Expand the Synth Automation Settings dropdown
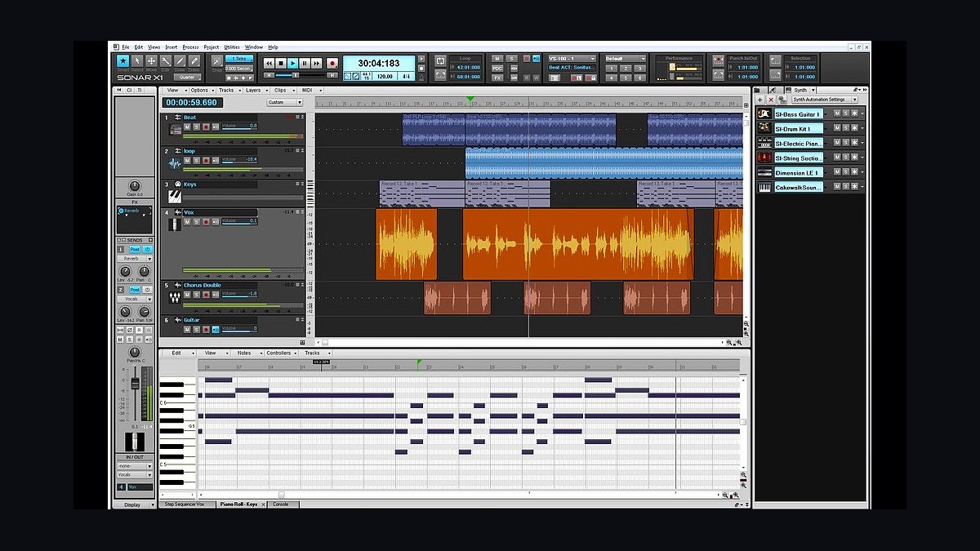980x551 pixels. pos(824,100)
